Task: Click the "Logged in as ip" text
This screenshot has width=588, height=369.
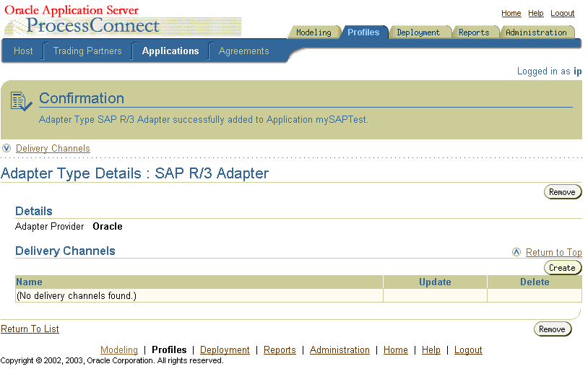Action: point(550,71)
